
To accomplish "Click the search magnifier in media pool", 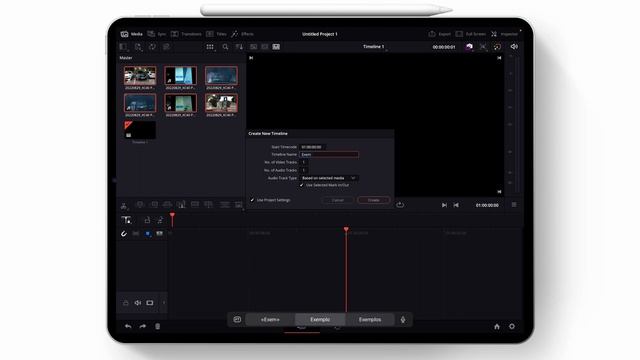I will [225, 47].
